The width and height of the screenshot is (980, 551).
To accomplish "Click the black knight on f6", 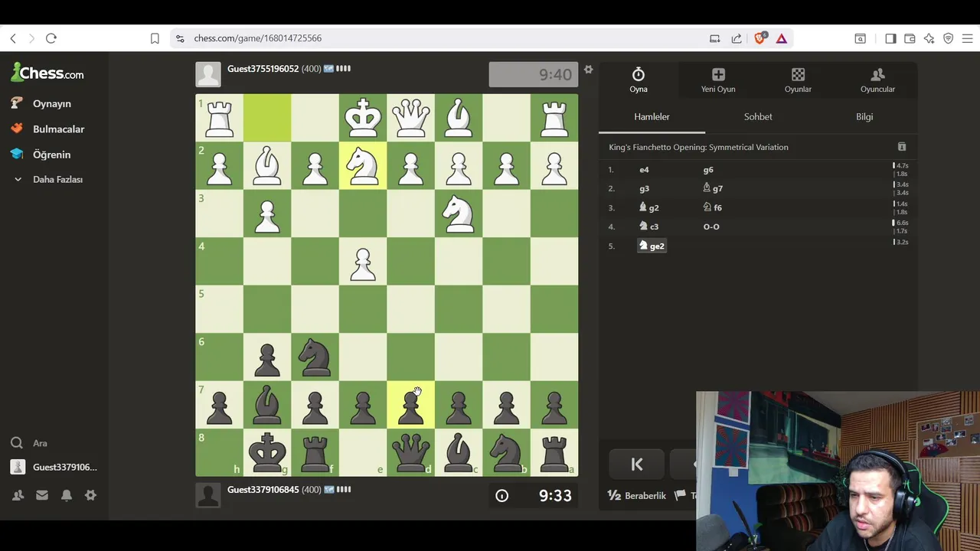I will point(315,357).
